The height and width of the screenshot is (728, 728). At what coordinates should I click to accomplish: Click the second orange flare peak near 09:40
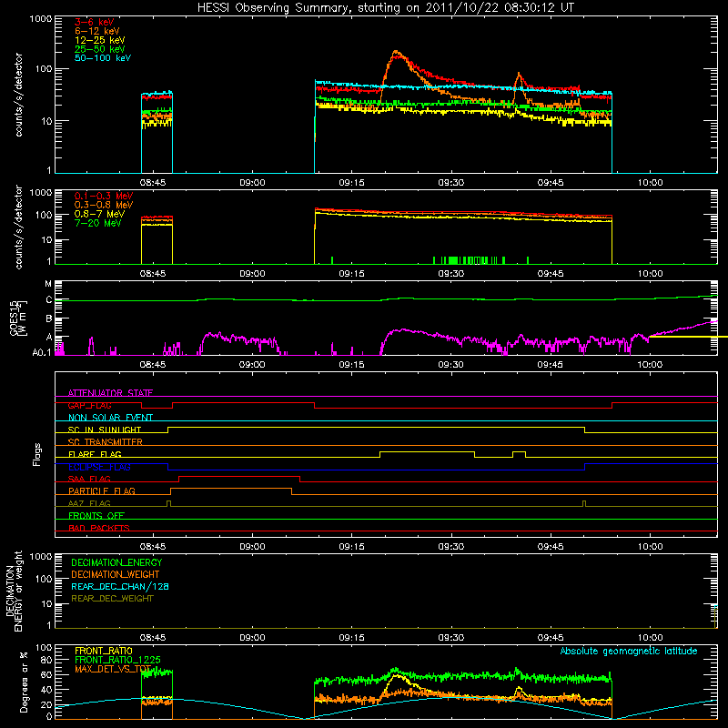[x=519, y=75]
